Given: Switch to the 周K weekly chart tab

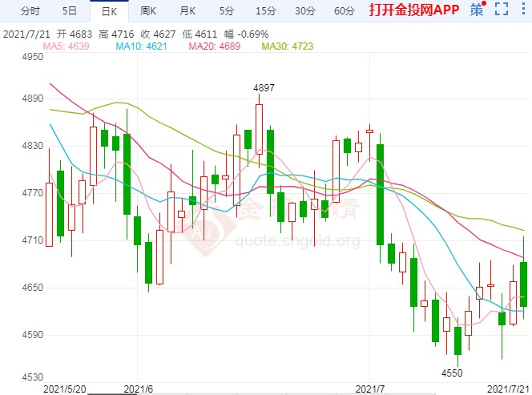Looking at the screenshot, I should [x=148, y=11].
